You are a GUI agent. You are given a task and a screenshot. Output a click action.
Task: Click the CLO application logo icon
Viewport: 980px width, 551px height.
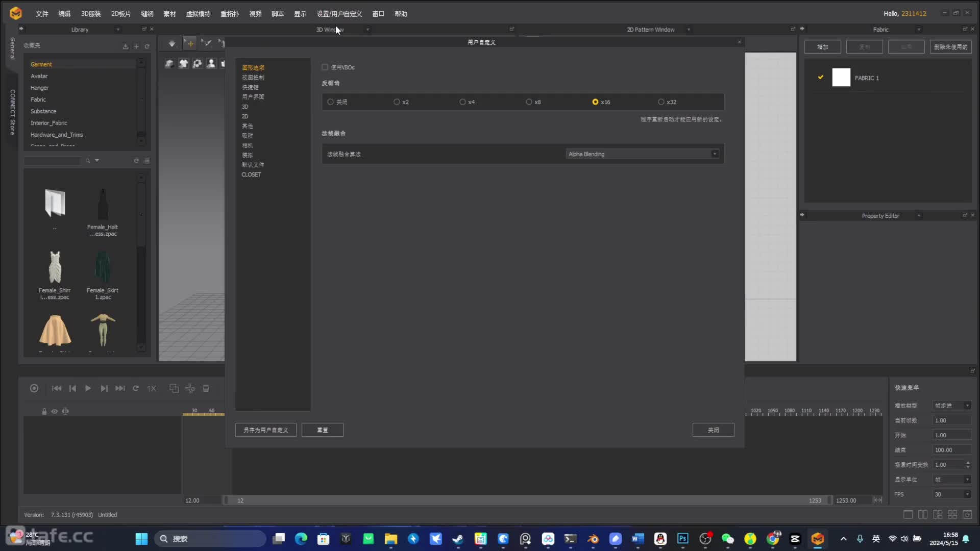[16, 13]
